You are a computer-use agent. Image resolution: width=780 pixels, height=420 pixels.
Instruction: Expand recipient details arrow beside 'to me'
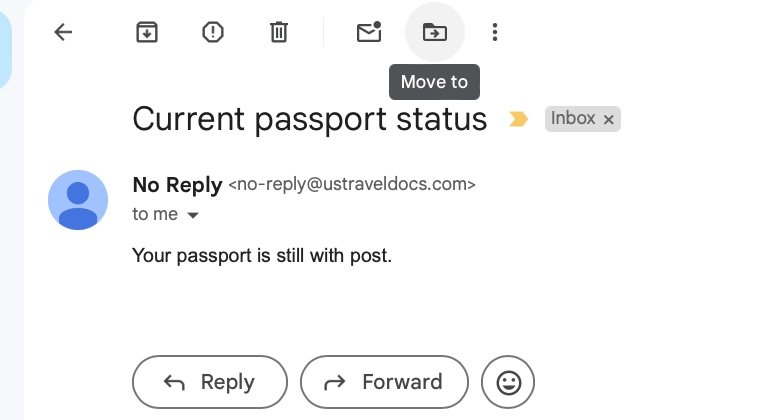point(193,215)
